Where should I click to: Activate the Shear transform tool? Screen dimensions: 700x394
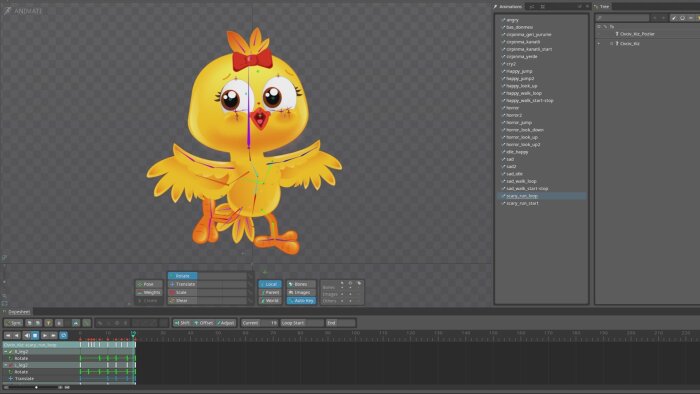click(x=183, y=301)
